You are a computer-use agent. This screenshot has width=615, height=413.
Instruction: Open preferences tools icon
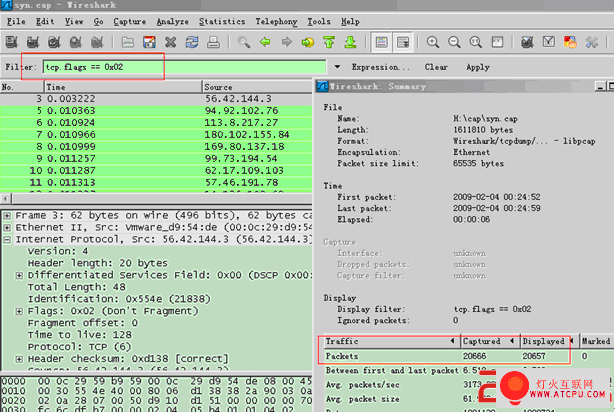click(591, 42)
